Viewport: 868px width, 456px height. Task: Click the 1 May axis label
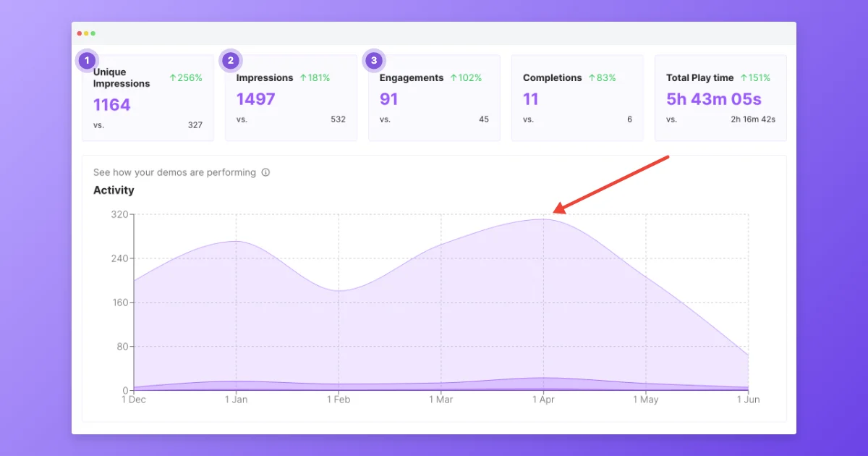pos(646,400)
